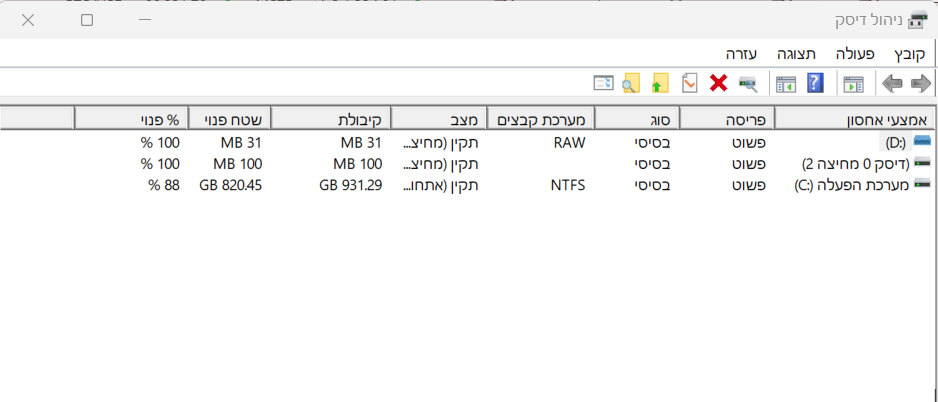938x402 pixels.
Task: Toggle the console tree pane icon next to the arrows
Action: [x=854, y=84]
